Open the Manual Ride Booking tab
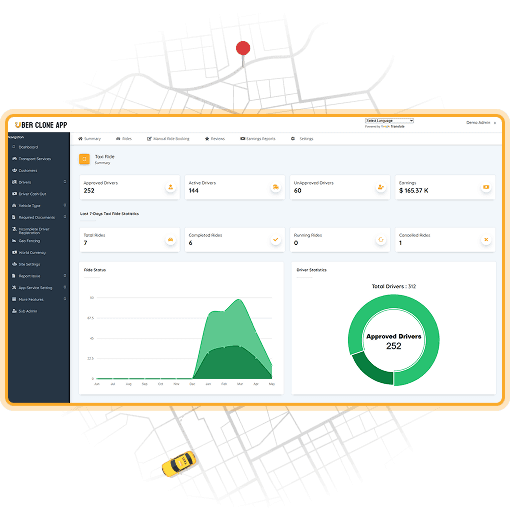 click(168, 139)
